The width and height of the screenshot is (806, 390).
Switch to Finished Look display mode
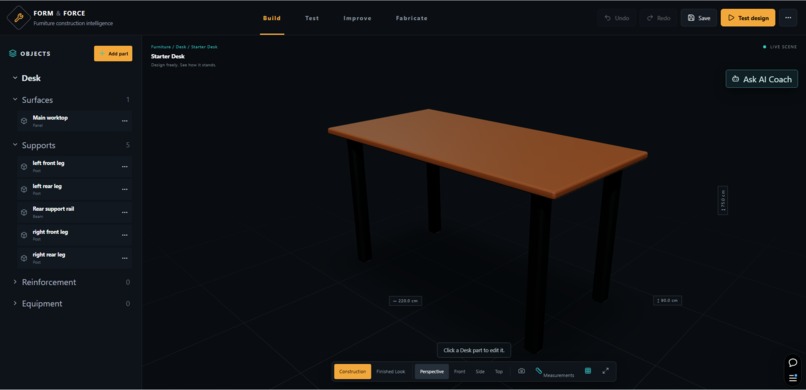pos(391,372)
